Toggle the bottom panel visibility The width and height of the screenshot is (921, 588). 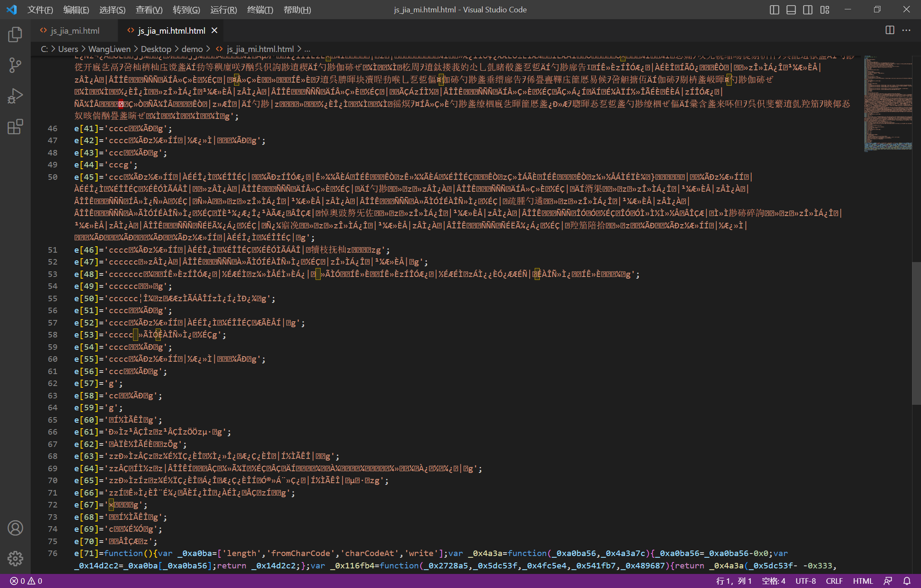tap(791, 9)
